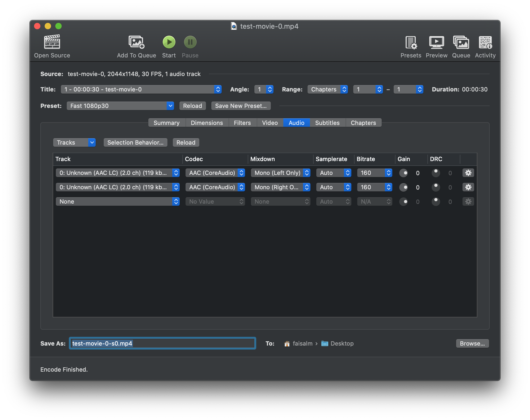Image resolution: width=530 pixels, height=420 pixels.
Task: Open the Preview window icon
Action: (x=436, y=43)
